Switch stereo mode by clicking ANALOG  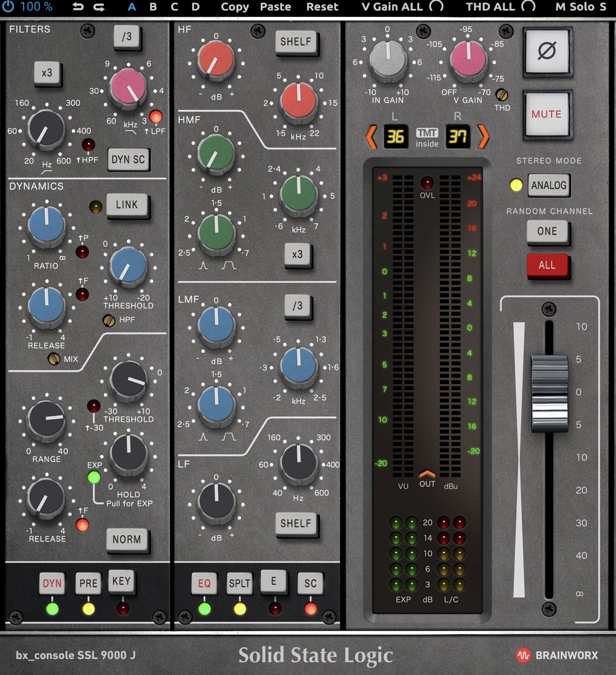pos(549,185)
